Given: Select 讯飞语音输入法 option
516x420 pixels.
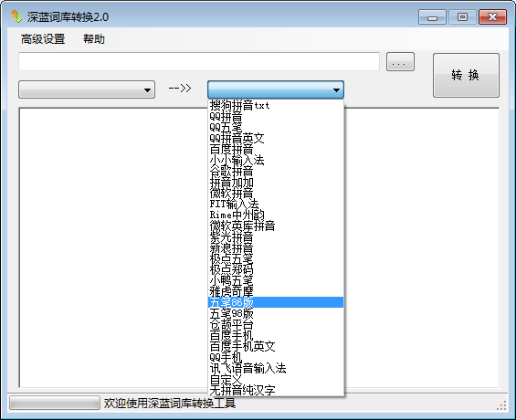Looking at the screenshot, I should point(276,368).
